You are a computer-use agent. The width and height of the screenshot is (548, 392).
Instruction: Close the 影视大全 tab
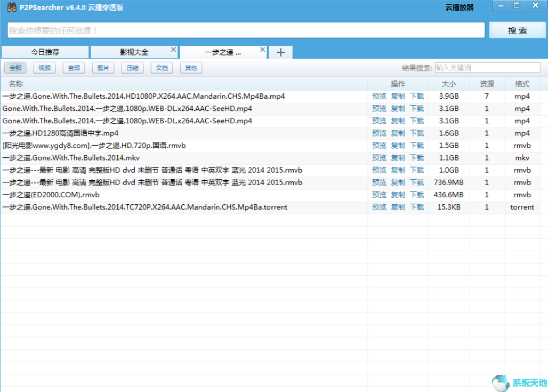coord(173,50)
